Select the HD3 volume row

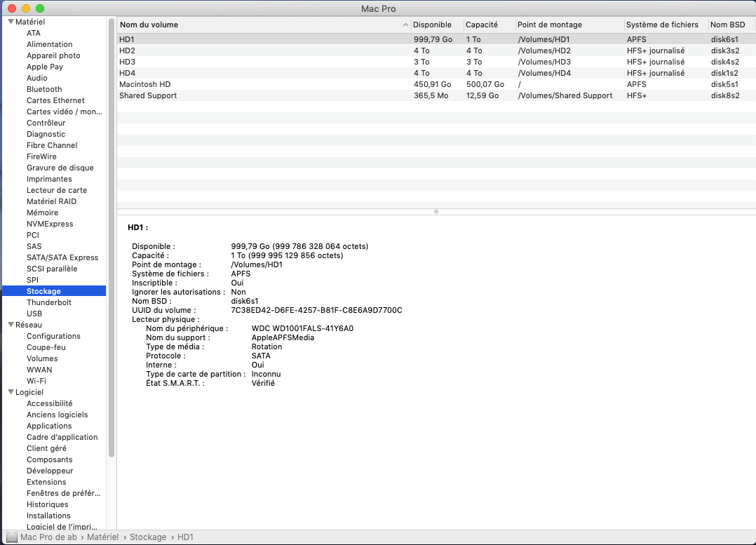click(x=436, y=62)
